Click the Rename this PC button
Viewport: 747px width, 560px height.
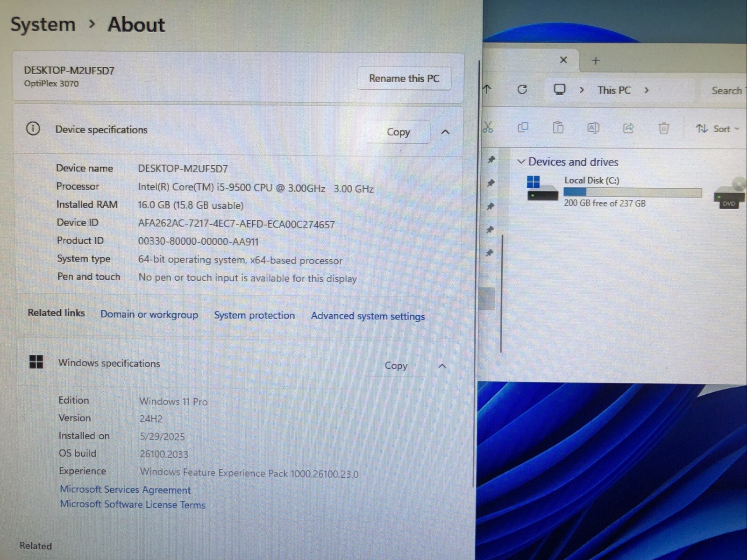coord(404,78)
